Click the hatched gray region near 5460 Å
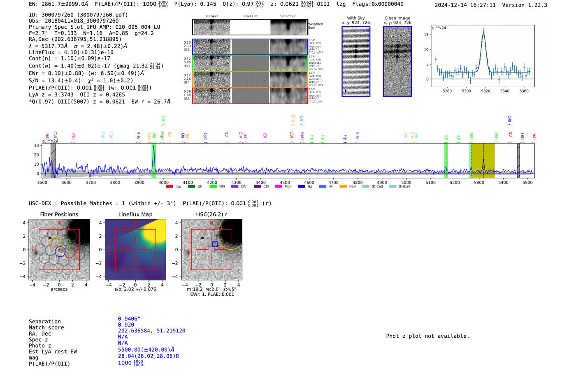This screenshot has height=392, width=576. pyautogui.click(x=518, y=160)
